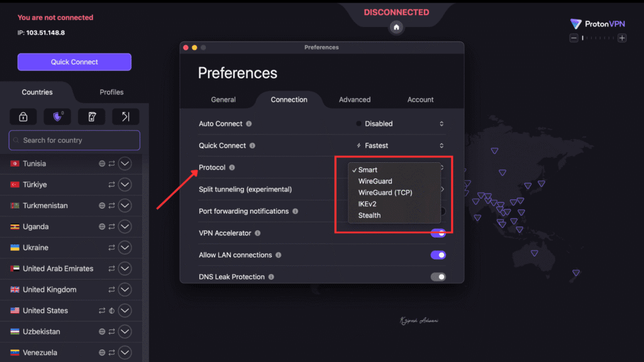Open the NetShield shield filter
This screenshot has height=362, width=644.
pos(58,116)
